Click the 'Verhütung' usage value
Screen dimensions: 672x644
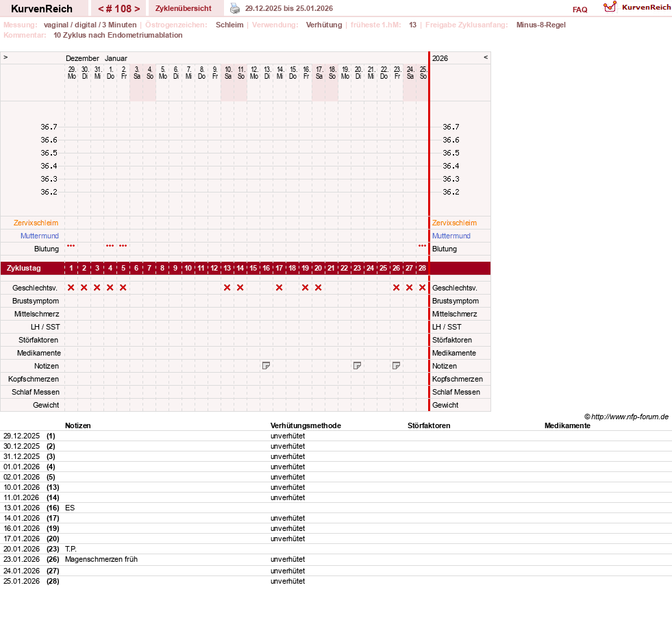324,25
